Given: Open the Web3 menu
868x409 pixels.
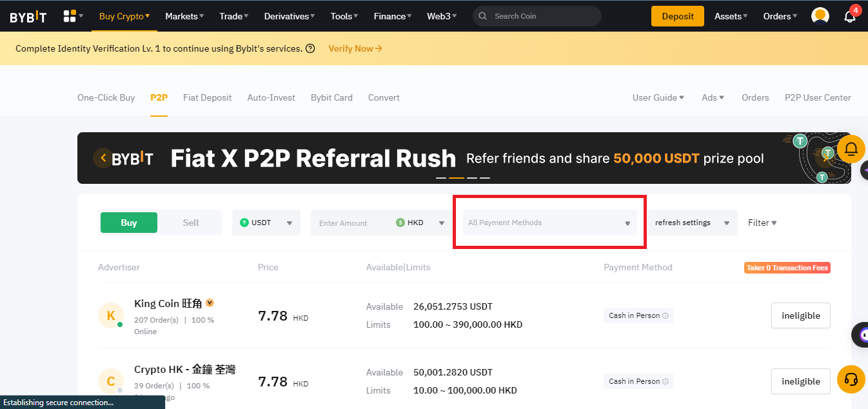Looking at the screenshot, I should (x=442, y=16).
